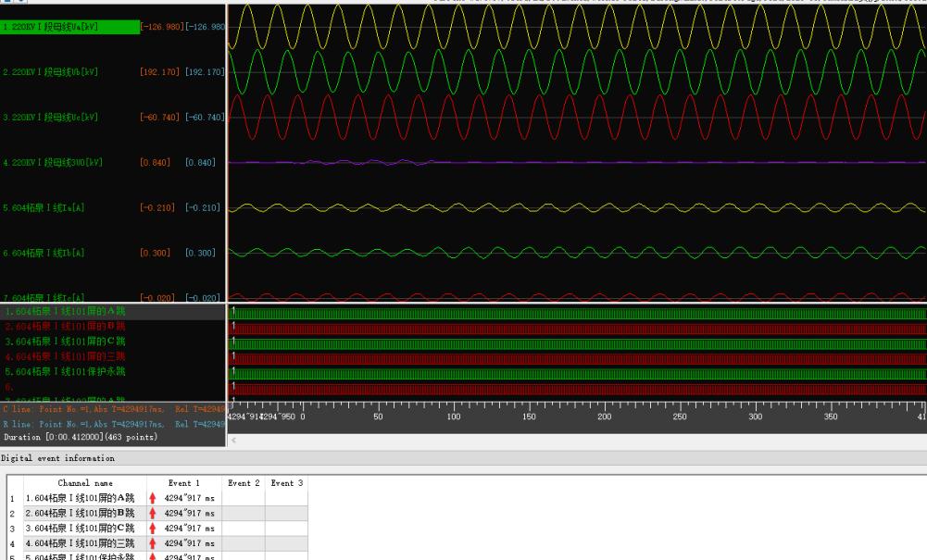This screenshot has height=560, width=927.
Task: Sort by the Event 2 column header
Action: pos(244,483)
